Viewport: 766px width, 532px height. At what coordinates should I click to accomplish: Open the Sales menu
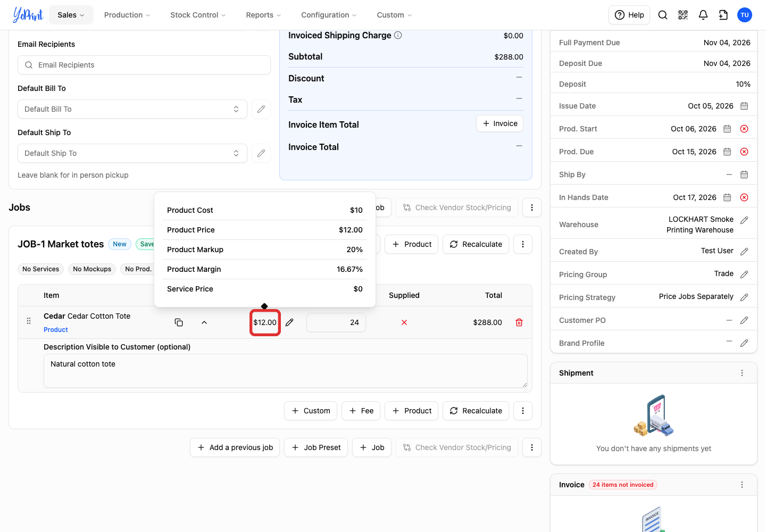point(71,15)
